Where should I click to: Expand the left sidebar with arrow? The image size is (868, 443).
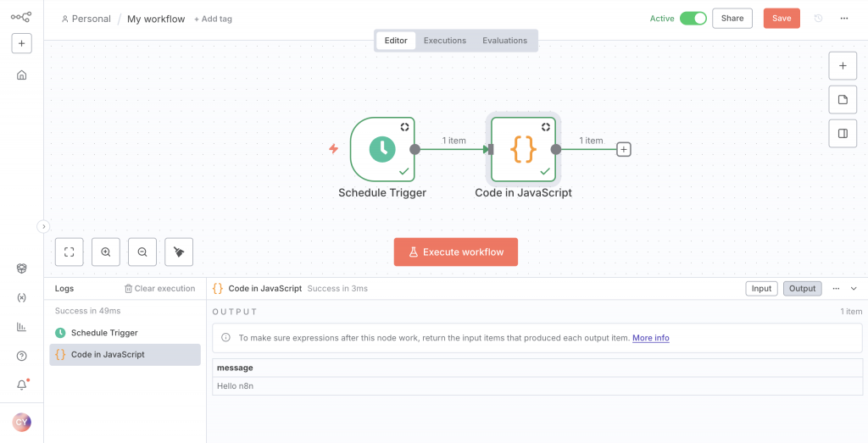point(43,226)
